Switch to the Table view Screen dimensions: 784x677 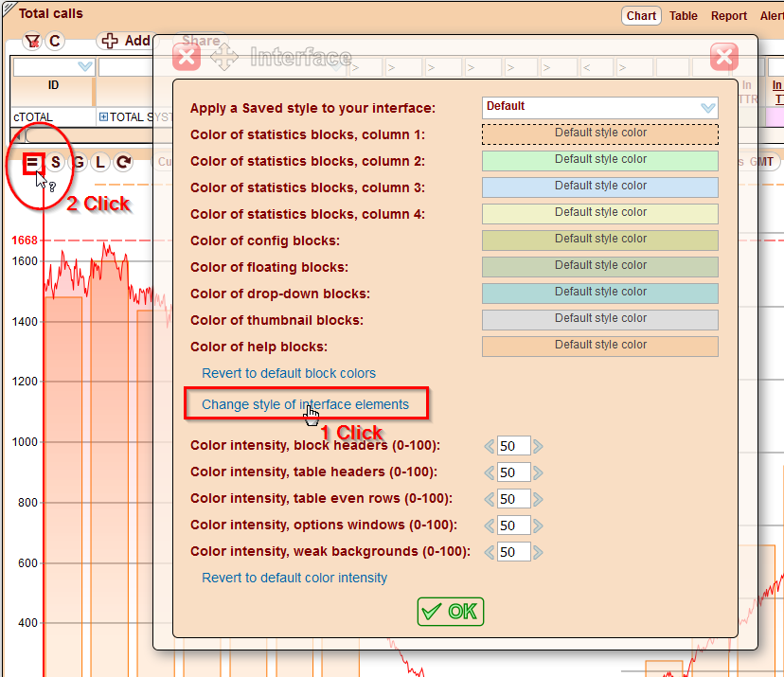click(x=683, y=15)
